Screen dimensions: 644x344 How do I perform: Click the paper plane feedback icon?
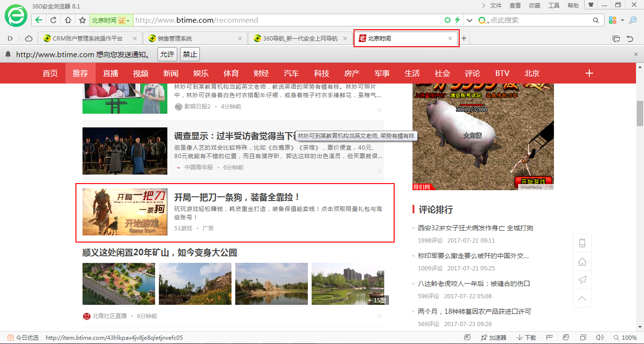[582, 280]
